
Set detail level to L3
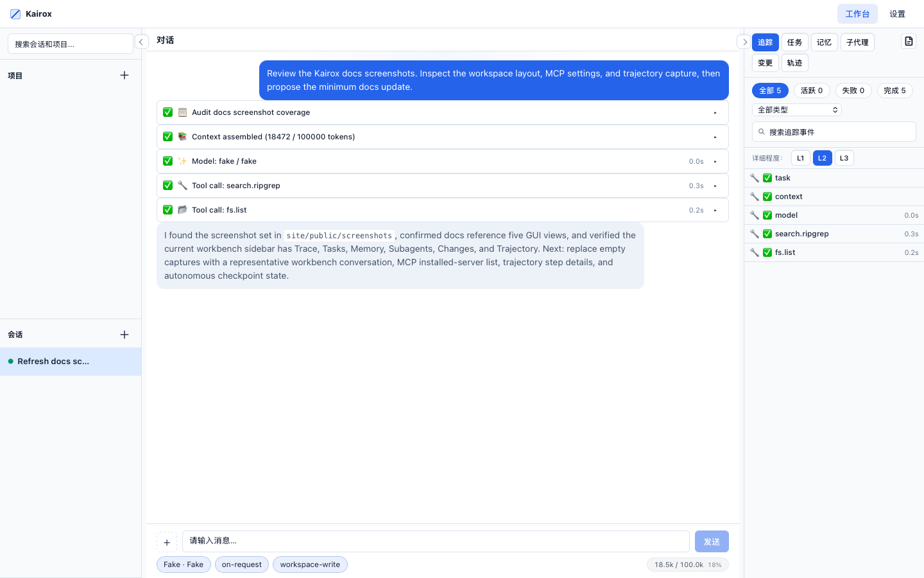(x=844, y=158)
